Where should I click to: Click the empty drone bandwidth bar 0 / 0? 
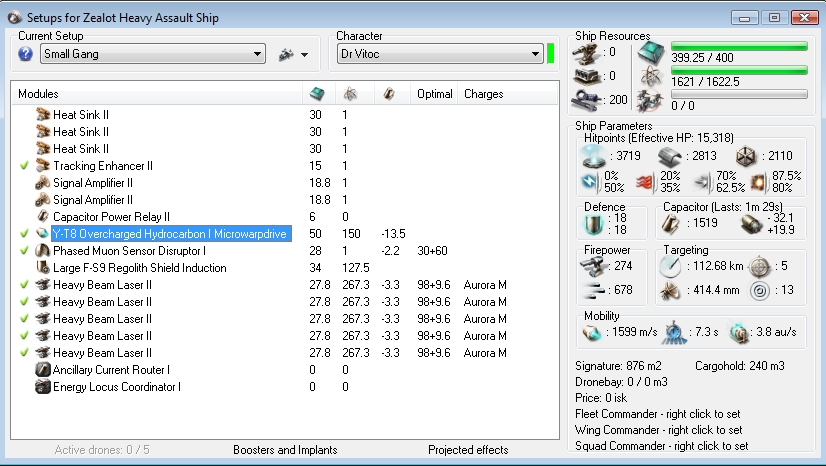click(739, 94)
